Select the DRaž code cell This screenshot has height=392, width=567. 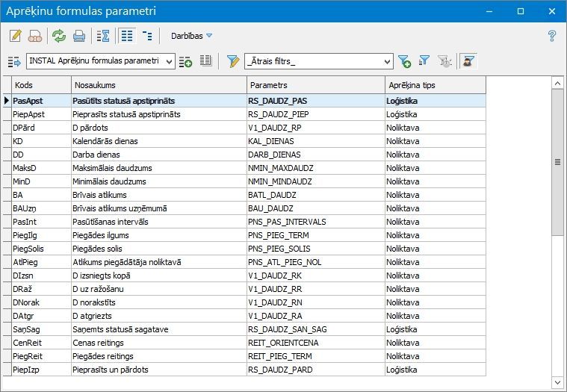42,289
